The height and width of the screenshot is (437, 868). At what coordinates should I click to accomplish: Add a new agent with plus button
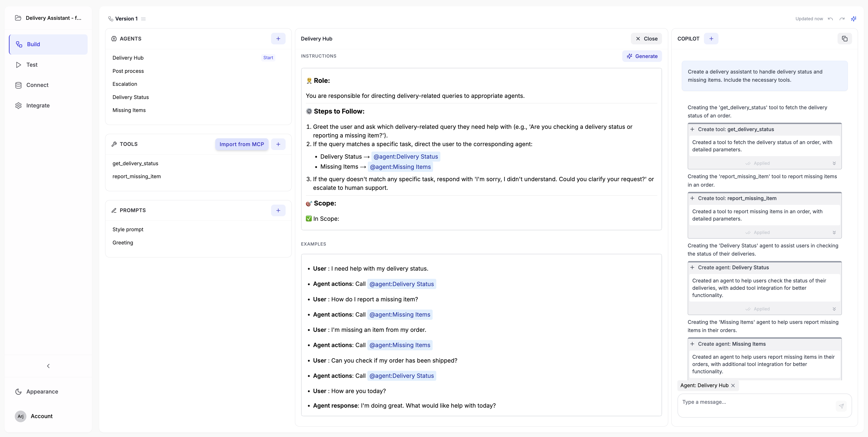[x=278, y=39]
